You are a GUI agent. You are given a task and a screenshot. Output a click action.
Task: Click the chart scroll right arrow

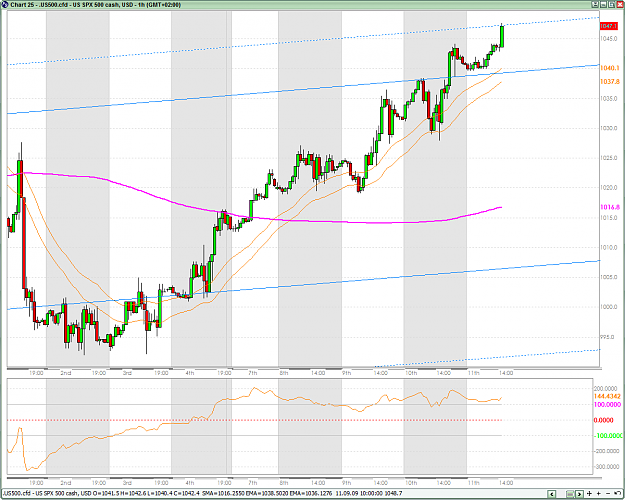pyautogui.click(x=579, y=494)
